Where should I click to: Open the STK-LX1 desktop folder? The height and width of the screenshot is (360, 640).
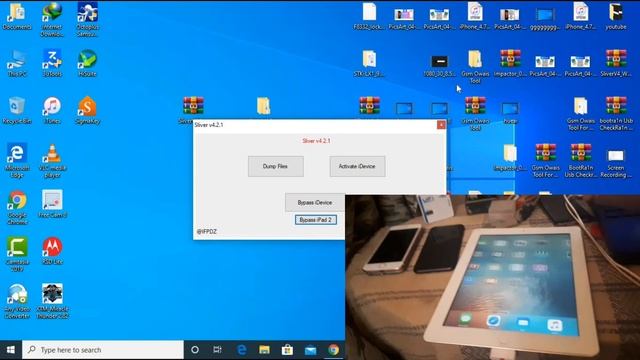(x=369, y=63)
